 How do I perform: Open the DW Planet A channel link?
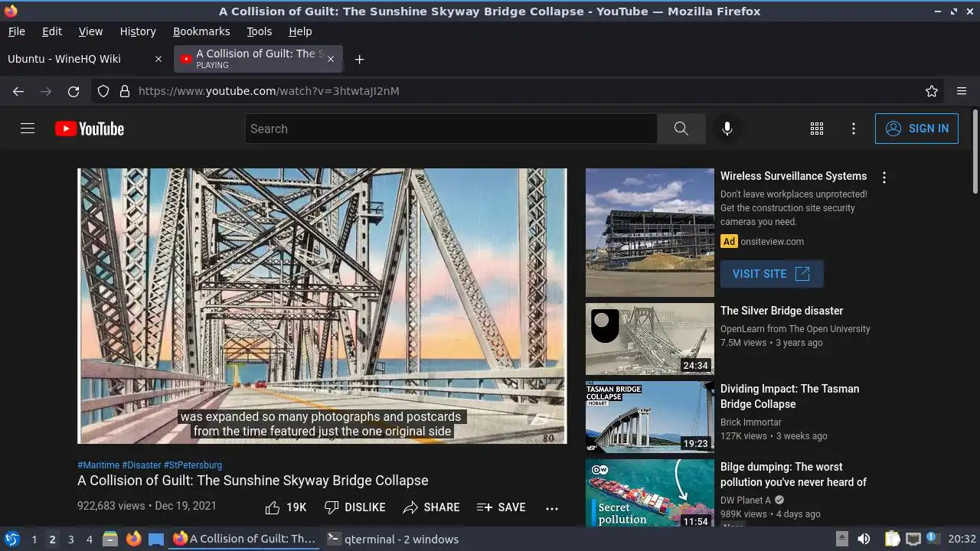[x=746, y=500]
